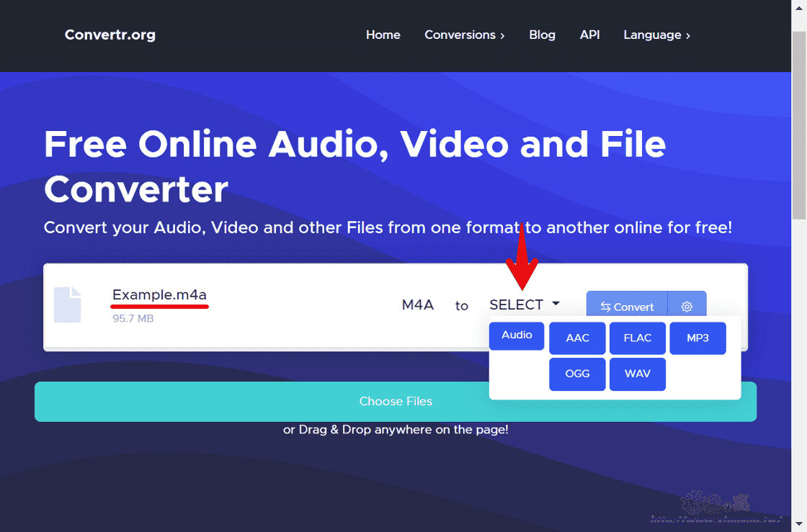Screen dimensions: 807x532
Task: Pick AAC from the format options
Action: [x=577, y=338]
